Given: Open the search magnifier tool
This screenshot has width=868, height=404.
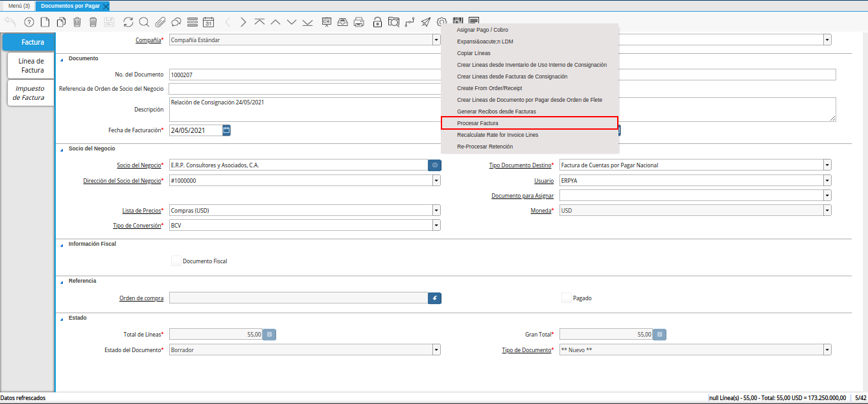Looking at the screenshot, I should click(144, 22).
